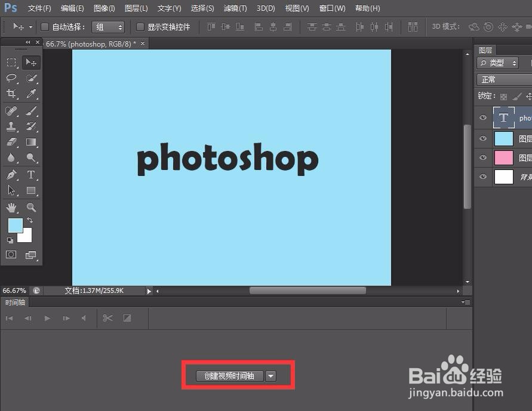Viewport: 532px width, 411px height.
Task: Select the Zoom tool
Action: click(31, 208)
